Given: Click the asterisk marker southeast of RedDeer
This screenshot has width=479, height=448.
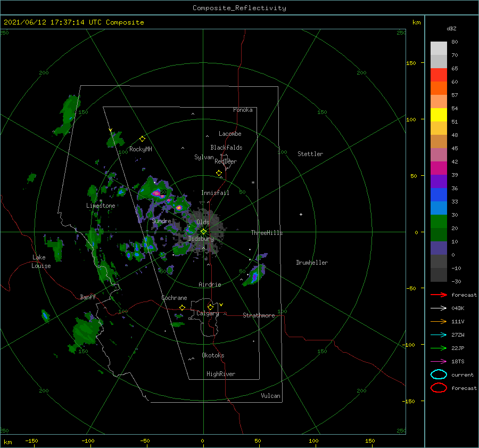Looking at the screenshot, I should pos(253,183).
